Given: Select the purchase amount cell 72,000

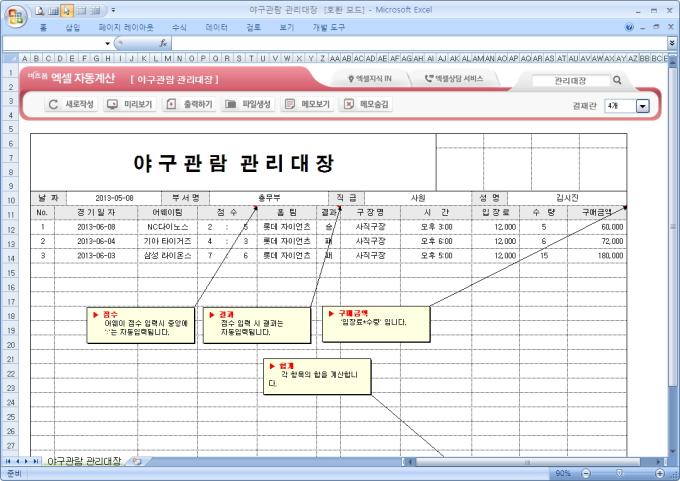Looking at the screenshot, I should pos(597,241).
